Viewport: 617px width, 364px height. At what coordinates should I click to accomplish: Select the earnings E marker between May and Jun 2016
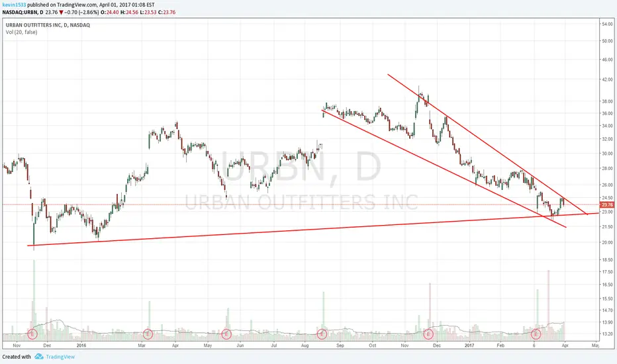(226, 334)
